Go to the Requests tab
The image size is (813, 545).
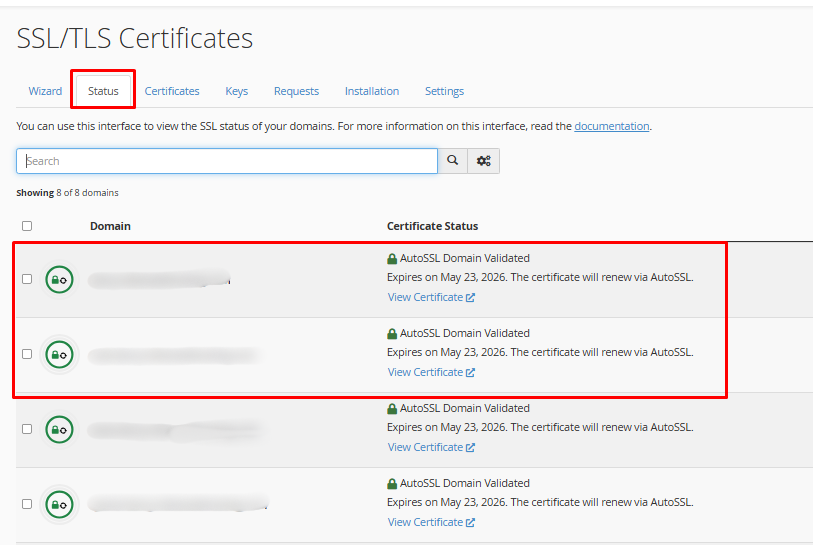[297, 91]
